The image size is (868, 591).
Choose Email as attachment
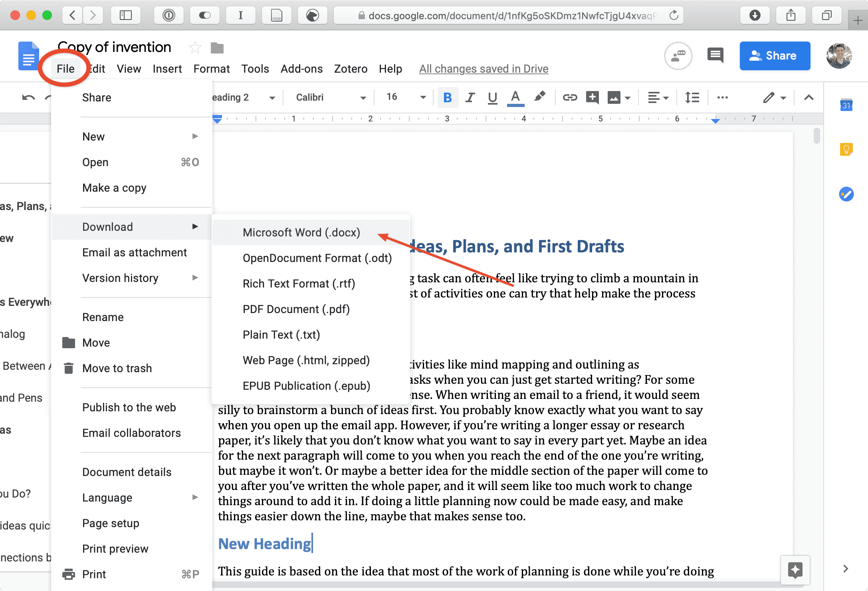coord(132,252)
